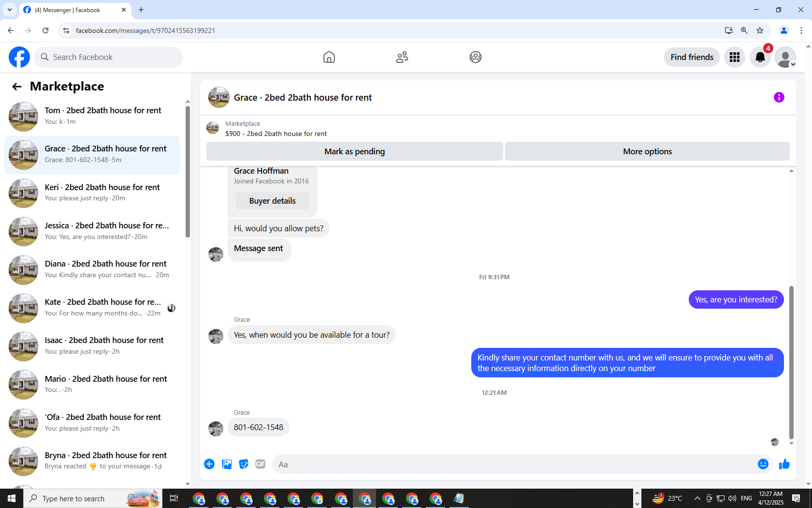Click the chat list scrollbar
This screenshot has height=508, width=812.
coord(188,172)
